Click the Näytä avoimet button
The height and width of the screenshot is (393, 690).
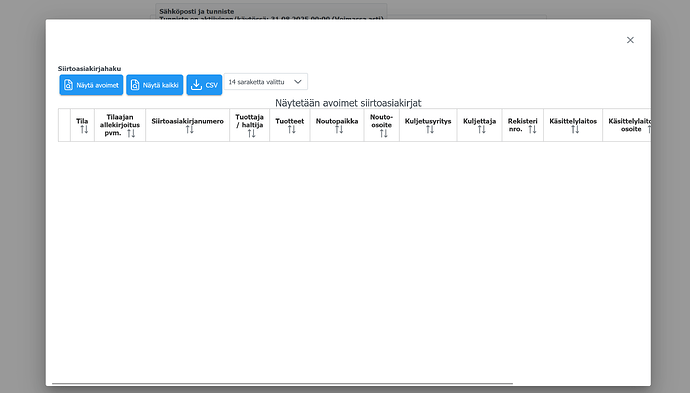point(91,85)
